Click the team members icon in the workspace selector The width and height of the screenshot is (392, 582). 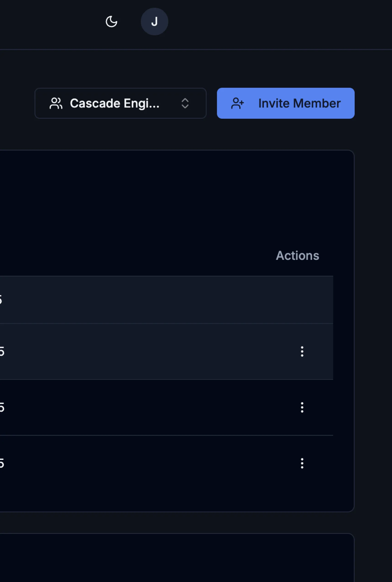[56, 103]
